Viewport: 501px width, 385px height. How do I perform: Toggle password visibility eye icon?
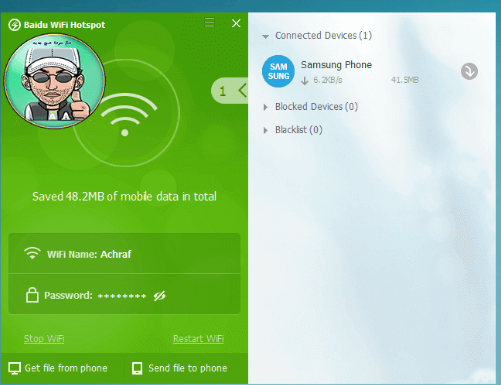160,296
